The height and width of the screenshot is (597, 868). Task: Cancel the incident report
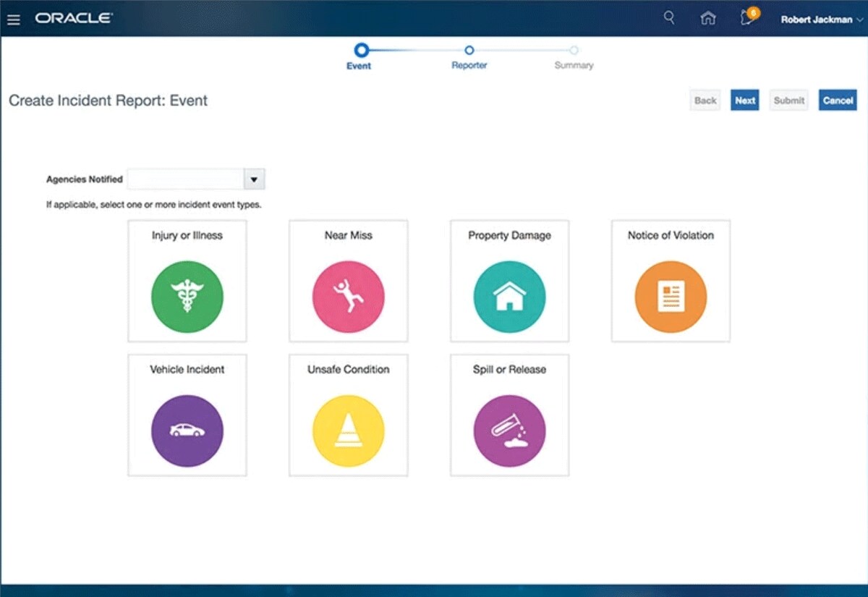coord(838,101)
